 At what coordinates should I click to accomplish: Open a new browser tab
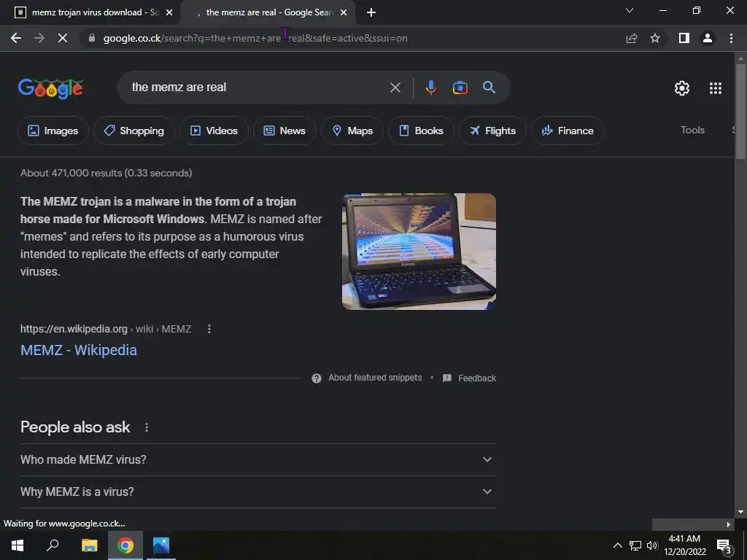pyautogui.click(x=371, y=12)
